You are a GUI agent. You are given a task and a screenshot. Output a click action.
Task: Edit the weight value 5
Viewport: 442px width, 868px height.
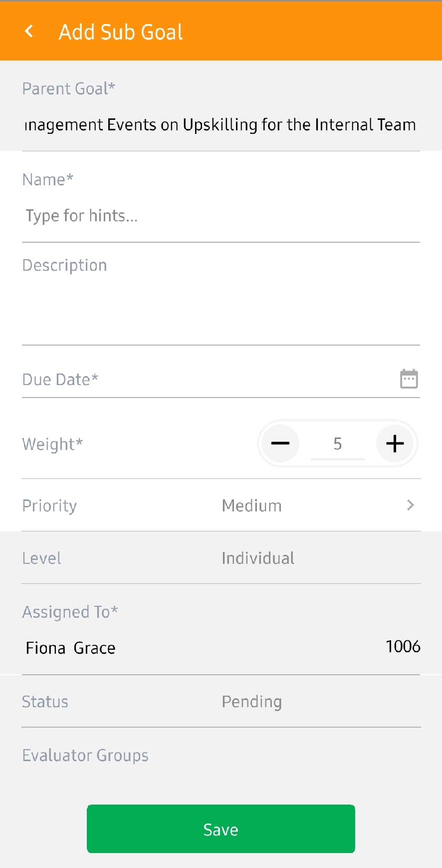pos(338,443)
